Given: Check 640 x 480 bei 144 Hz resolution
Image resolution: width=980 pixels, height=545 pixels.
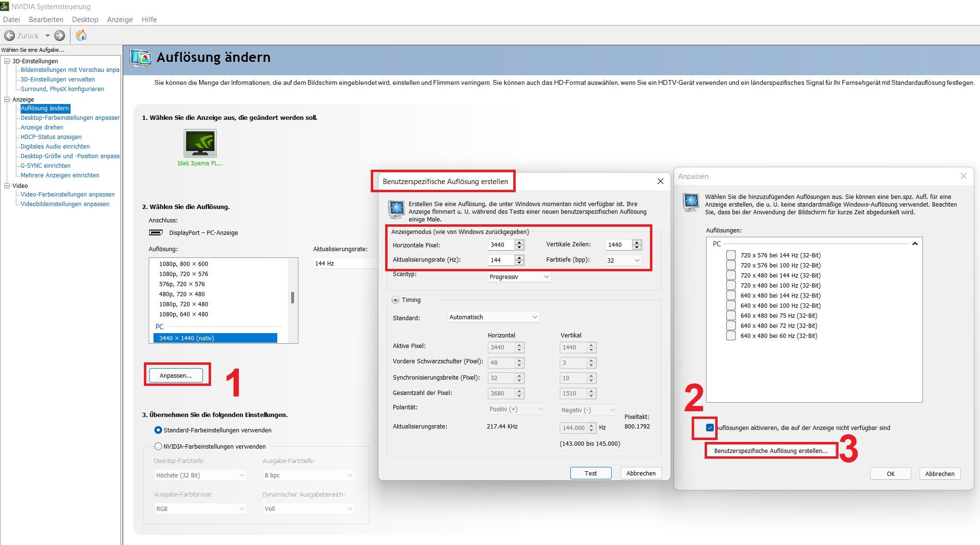Looking at the screenshot, I should tap(731, 295).
